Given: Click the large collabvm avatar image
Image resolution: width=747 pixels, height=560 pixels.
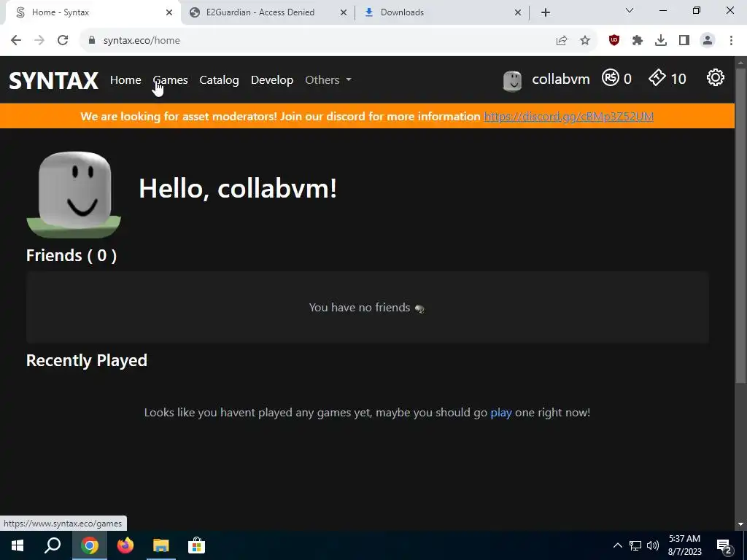Looking at the screenshot, I should tap(74, 194).
